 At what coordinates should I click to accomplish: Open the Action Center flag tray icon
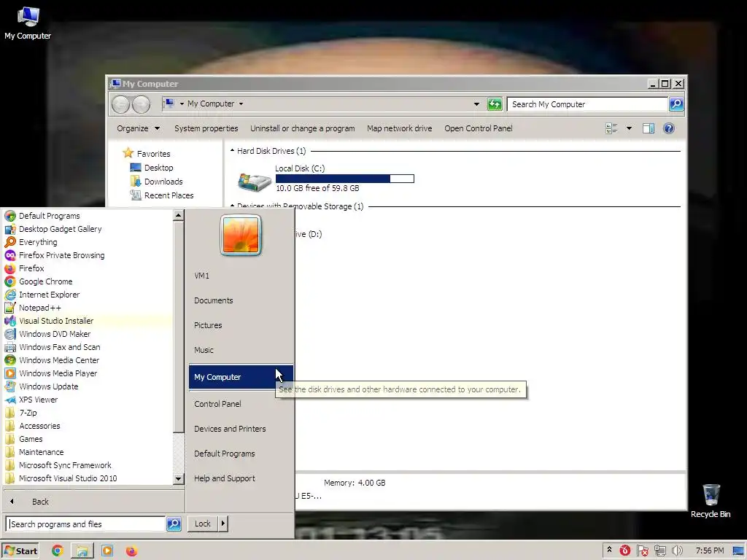[642, 551]
